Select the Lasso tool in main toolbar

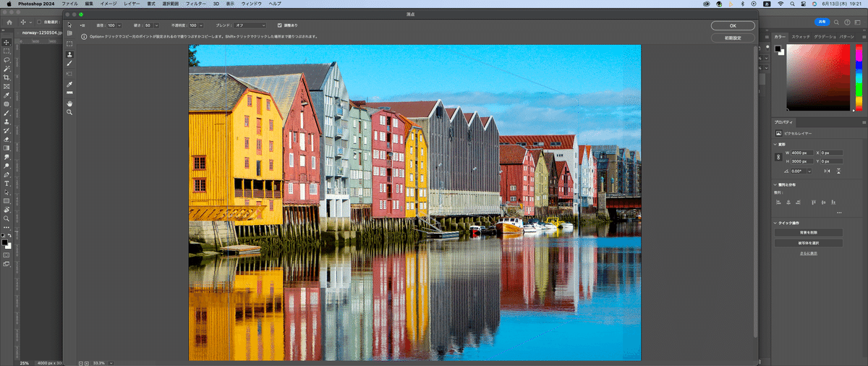click(x=7, y=59)
